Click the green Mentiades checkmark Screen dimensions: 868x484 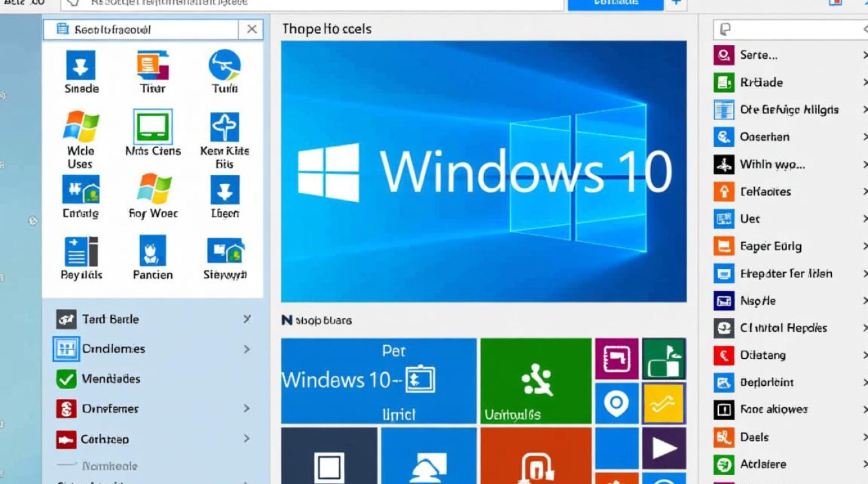[x=67, y=379]
